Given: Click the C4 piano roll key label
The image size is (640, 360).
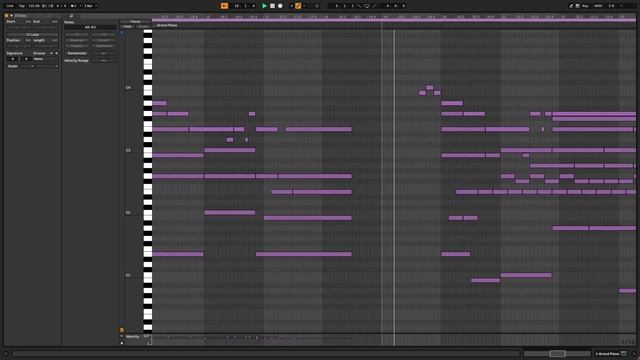Looking at the screenshot, I should point(128,88).
